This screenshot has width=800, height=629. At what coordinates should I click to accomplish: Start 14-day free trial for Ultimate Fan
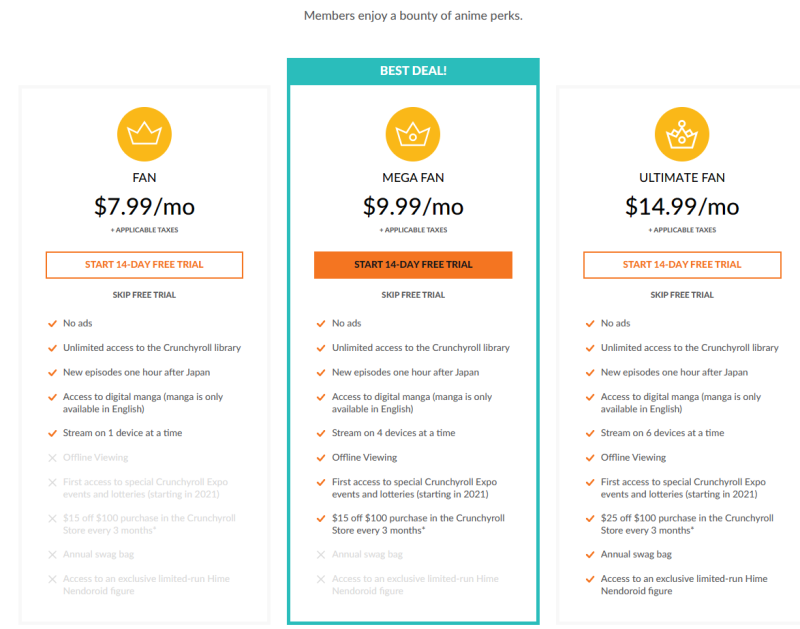coord(682,265)
